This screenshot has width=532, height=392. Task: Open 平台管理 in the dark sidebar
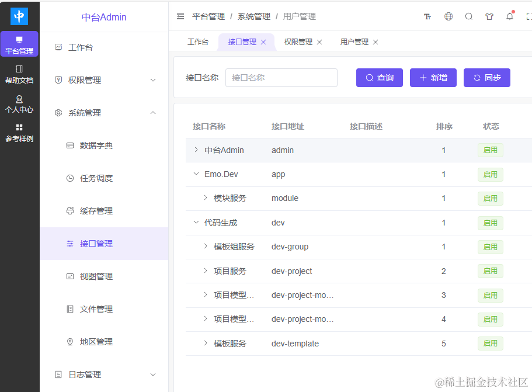19,44
